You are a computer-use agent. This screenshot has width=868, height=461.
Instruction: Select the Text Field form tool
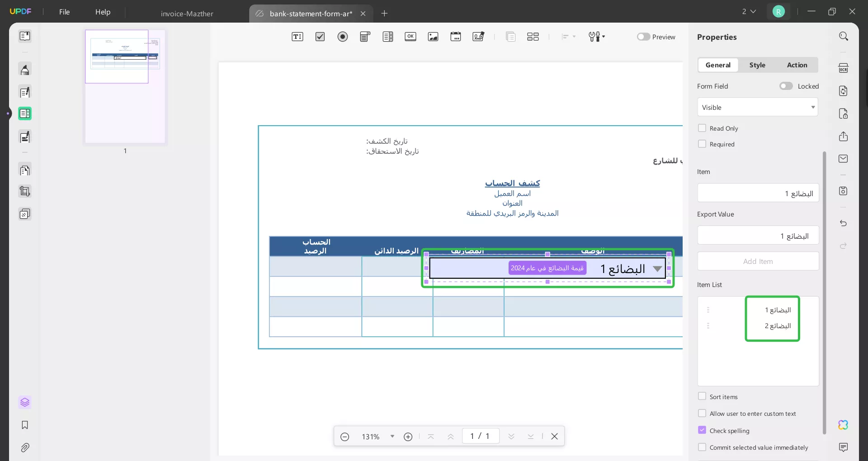[x=297, y=37]
